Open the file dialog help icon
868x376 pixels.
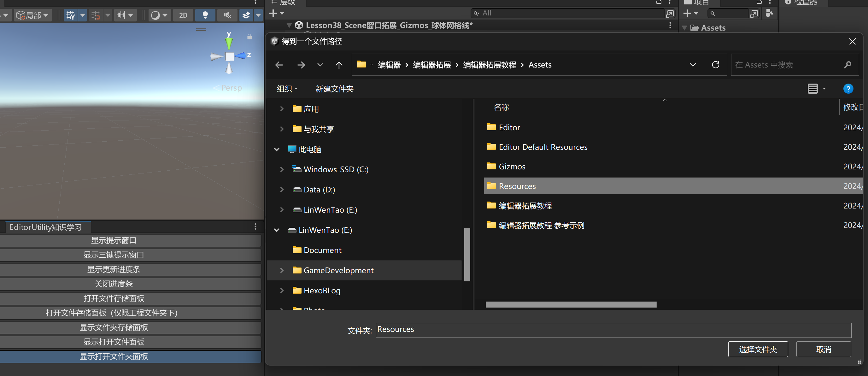[848, 89]
